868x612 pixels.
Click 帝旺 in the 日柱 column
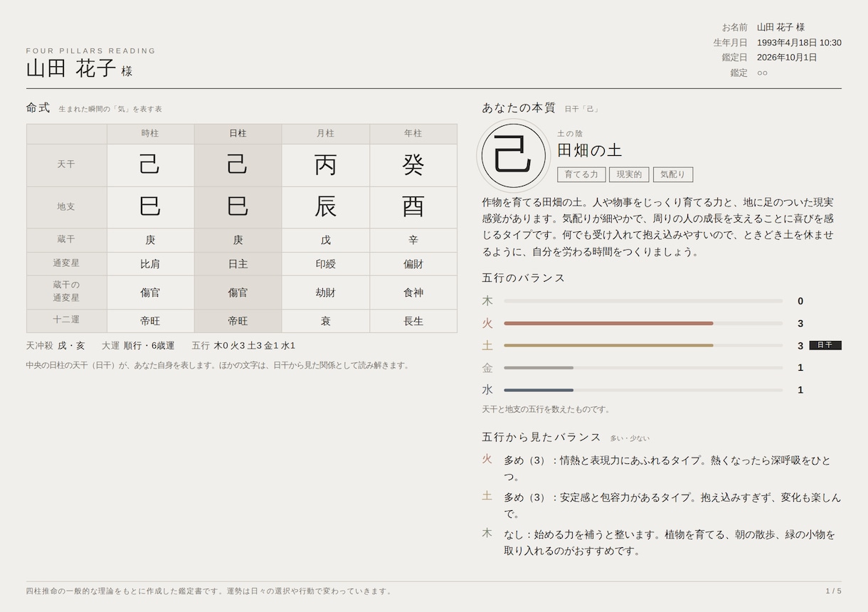click(238, 321)
